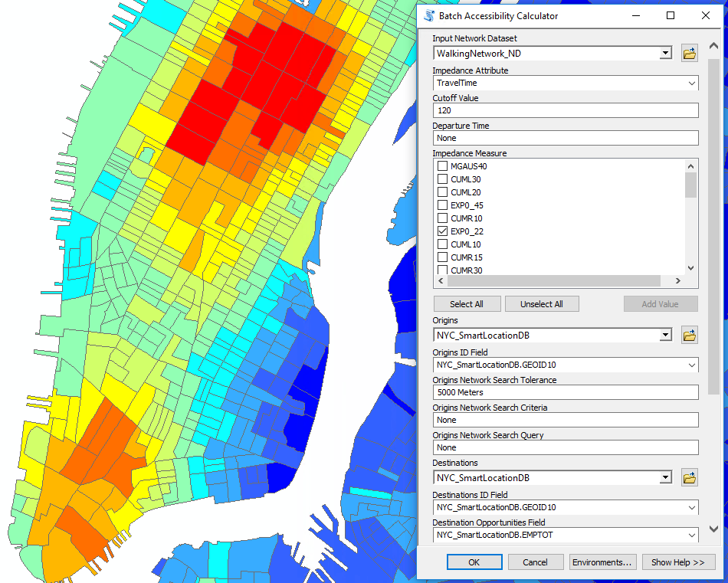This screenshot has height=583, width=728.
Task: Minimize the Batch Accessibility Calculator window
Action: click(636, 16)
